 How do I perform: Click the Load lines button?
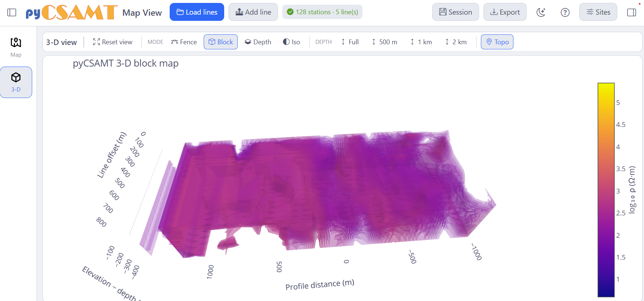pyautogui.click(x=197, y=12)
